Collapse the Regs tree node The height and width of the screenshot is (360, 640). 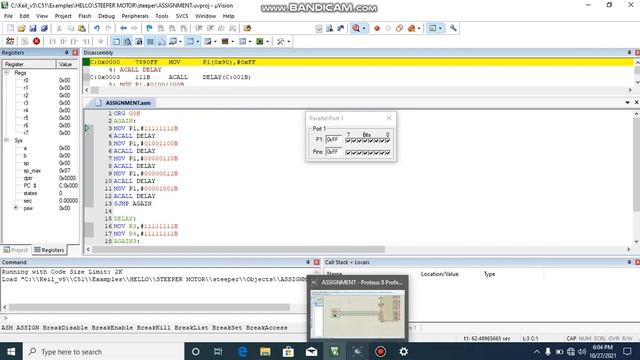(x=7, y=72)
